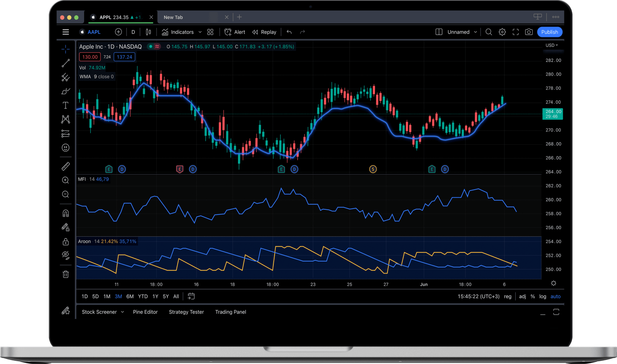The image size is (617, 364).
Task: Expand the Unnamed layout dropdown
Action: click(462, 32)
